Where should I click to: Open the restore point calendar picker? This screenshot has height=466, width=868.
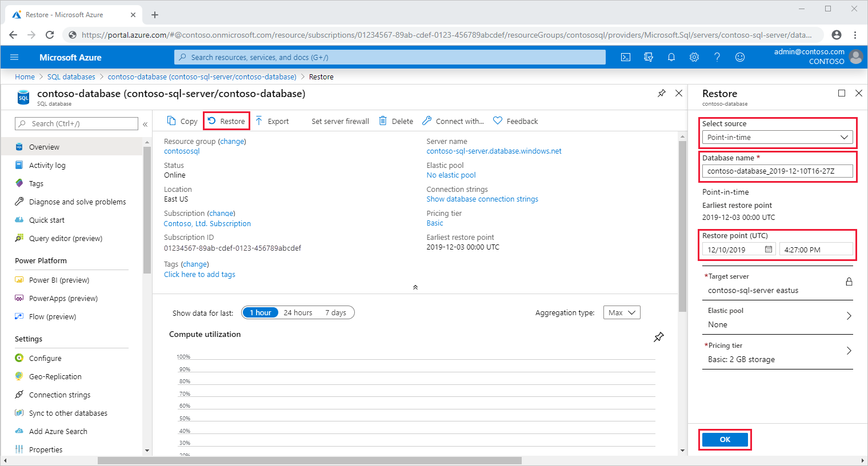[x=769, y=250]
